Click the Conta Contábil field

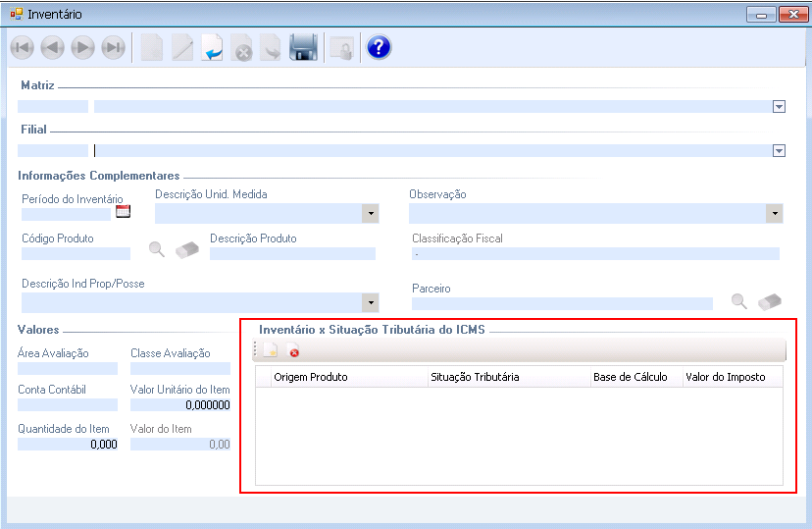click(x=68, y=404)
